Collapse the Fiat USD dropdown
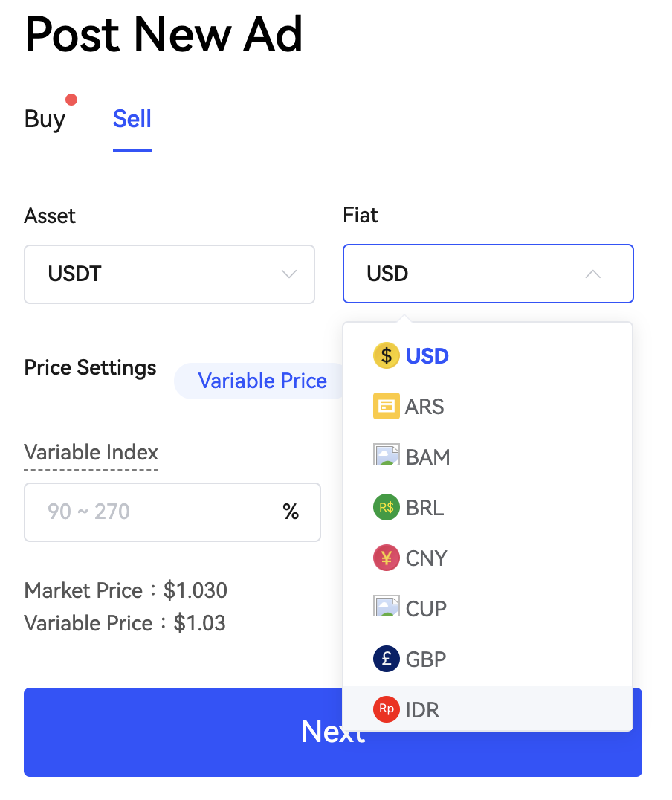Viewport: 672px width, 800px height. [x=488, y=274]
